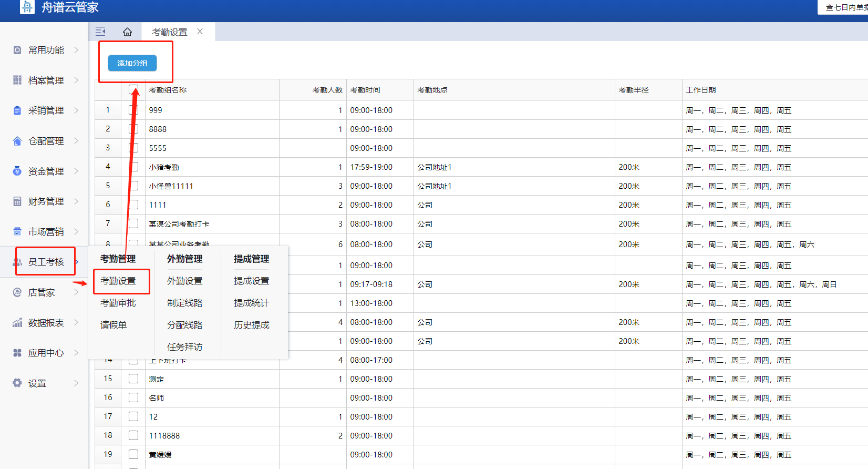The width and height of the screenshot is (868, 469).
Task: Open 考勤审批 in the flyout menu
Action: pyautogui.click(x=118, y=303)
